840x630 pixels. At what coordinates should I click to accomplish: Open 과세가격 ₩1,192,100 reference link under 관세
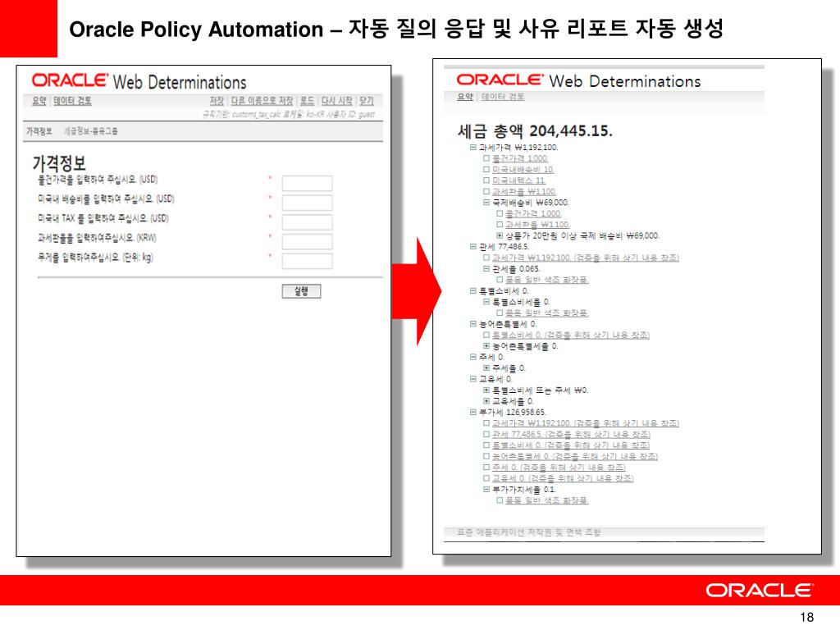(x=586, y=258)
